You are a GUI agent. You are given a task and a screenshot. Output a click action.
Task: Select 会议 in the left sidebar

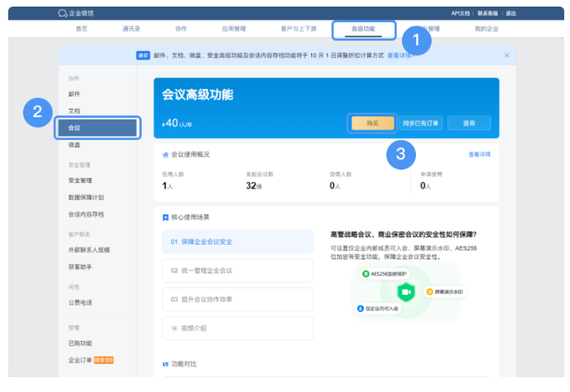96,128
